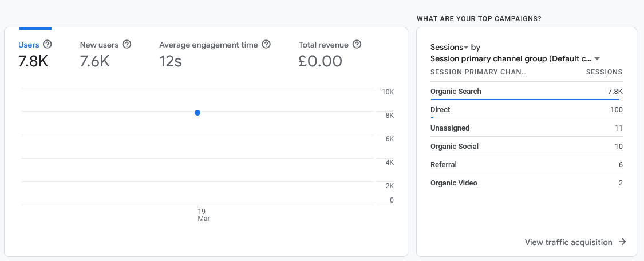This screenshot has width=644, height=261.
Task: Select the Users metric tab
Action: (x=35, y=53)
